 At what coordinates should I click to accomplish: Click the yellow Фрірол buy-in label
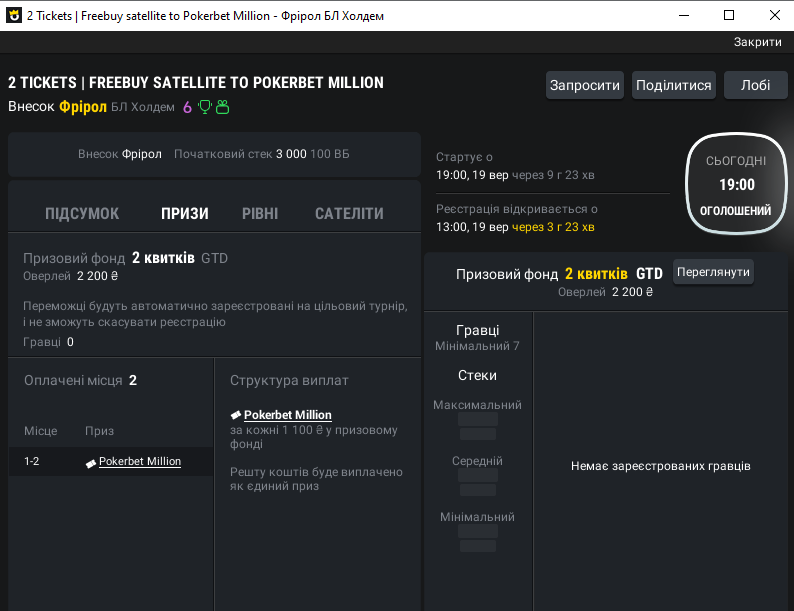coord(83,107)
